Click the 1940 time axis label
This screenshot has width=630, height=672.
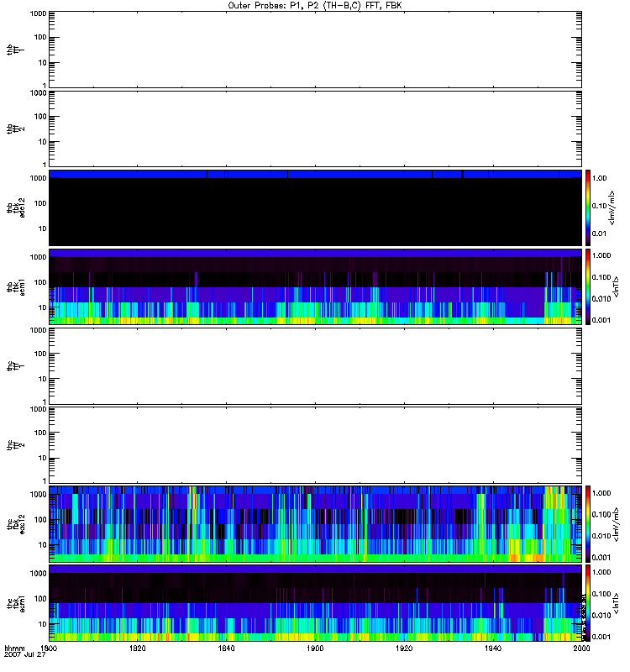tap(493, 649)
